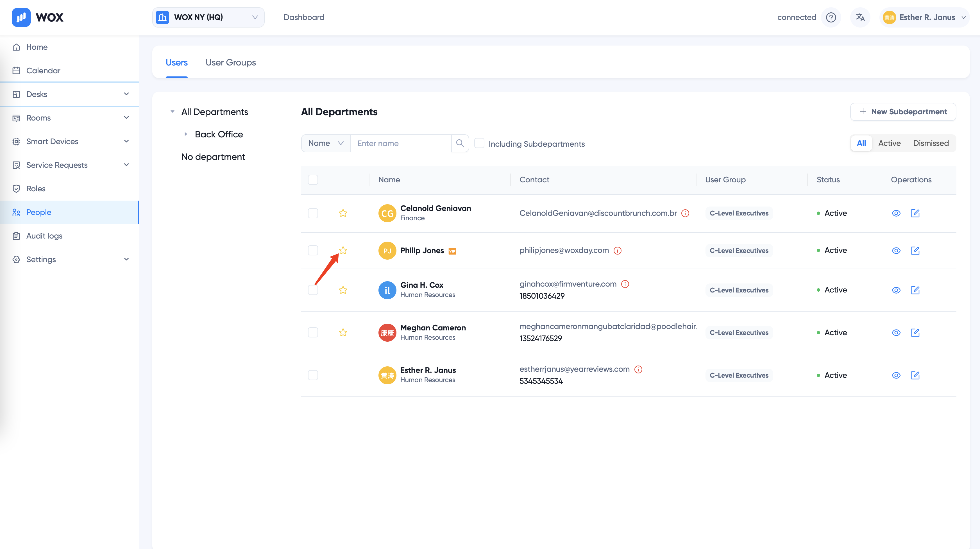The height and width of the screenshot is (549, 980).
Task: Click Gina H. Cox avatar
Action: (387, 290)
